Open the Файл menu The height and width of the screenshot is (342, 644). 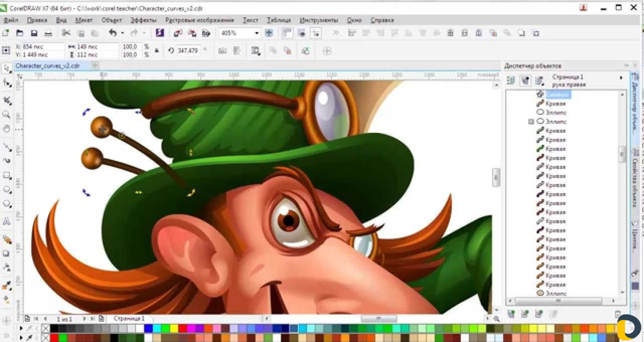point(11,20)
